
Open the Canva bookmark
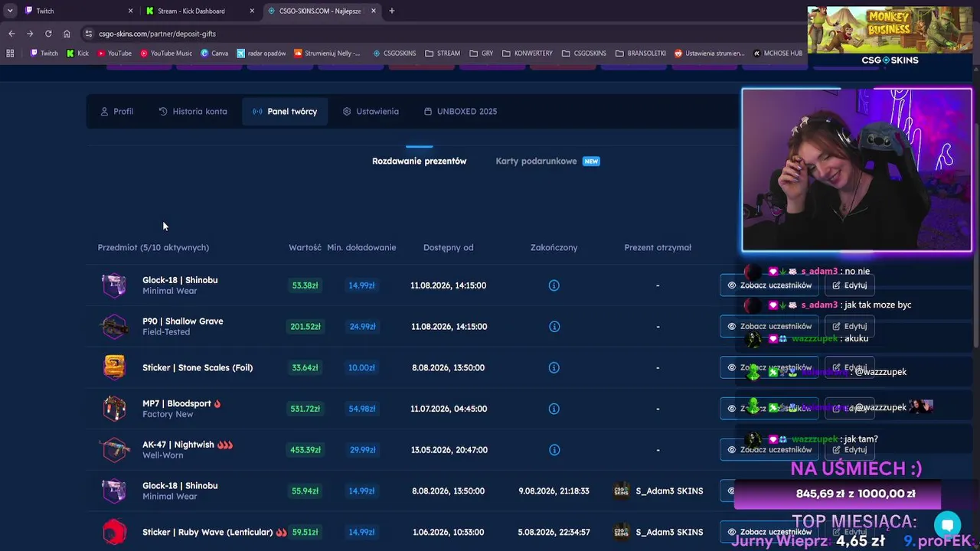point(215,54)
